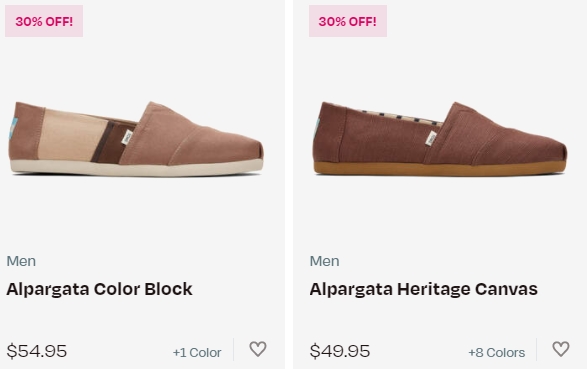Show the +8 Colors options
Screen dimensions: 587x369
pos(496,353)
